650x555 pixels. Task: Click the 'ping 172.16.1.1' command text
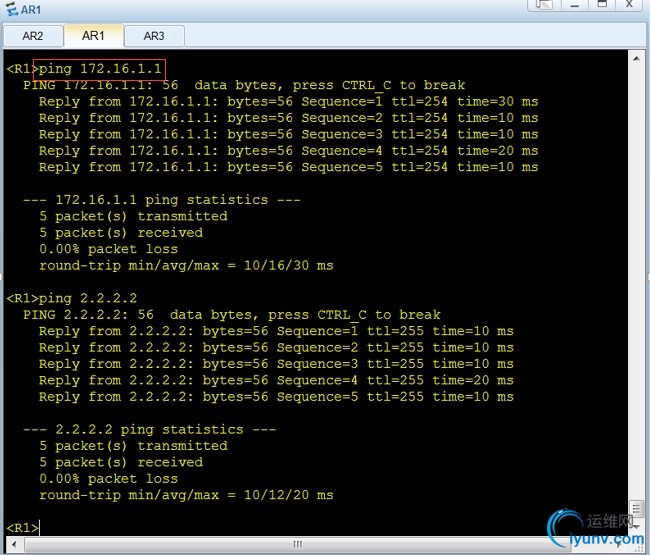click(100, 68)
